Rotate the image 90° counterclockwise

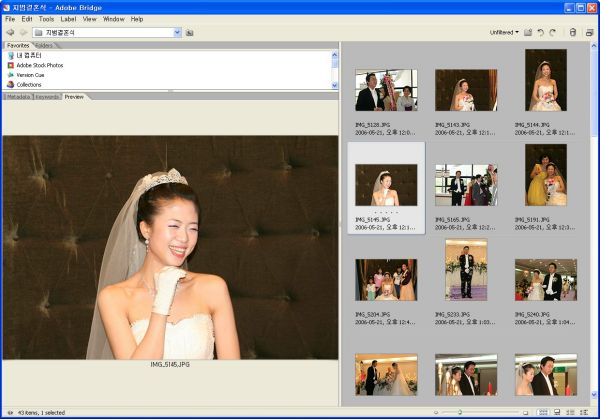coord(540,32)
